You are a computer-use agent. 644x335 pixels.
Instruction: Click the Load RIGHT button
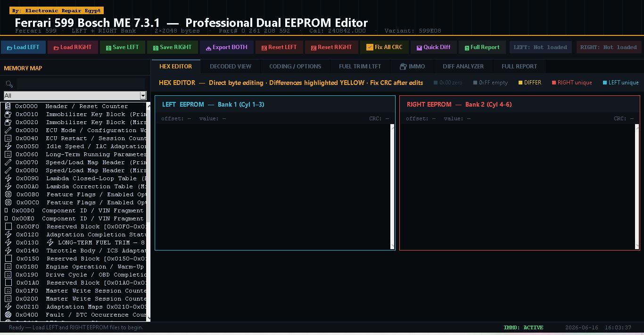pos(72,47)
